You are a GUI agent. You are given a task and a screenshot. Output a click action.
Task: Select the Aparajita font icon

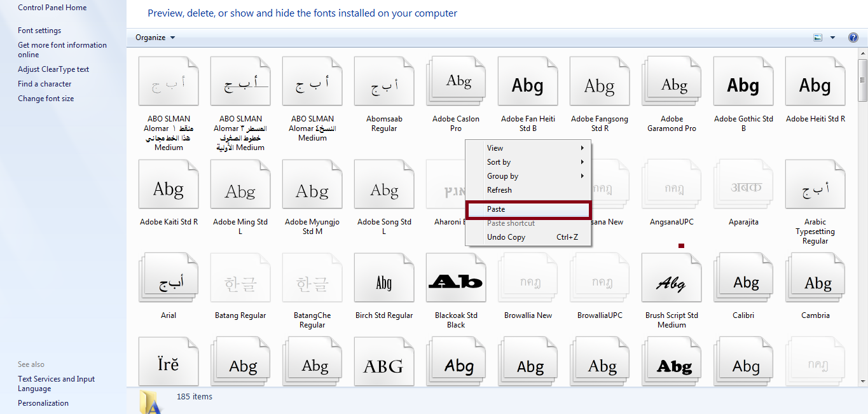[x=743, y=186]
